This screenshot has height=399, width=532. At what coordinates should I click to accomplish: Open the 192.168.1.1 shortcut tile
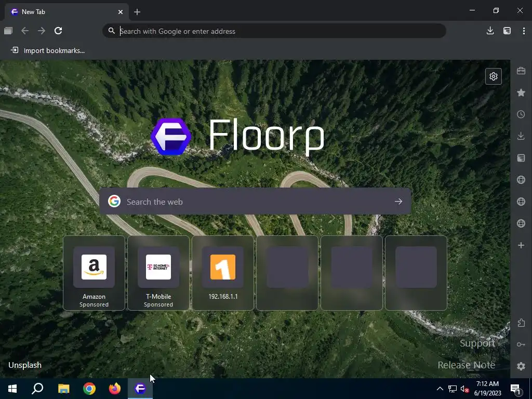[x=223, y=273]
